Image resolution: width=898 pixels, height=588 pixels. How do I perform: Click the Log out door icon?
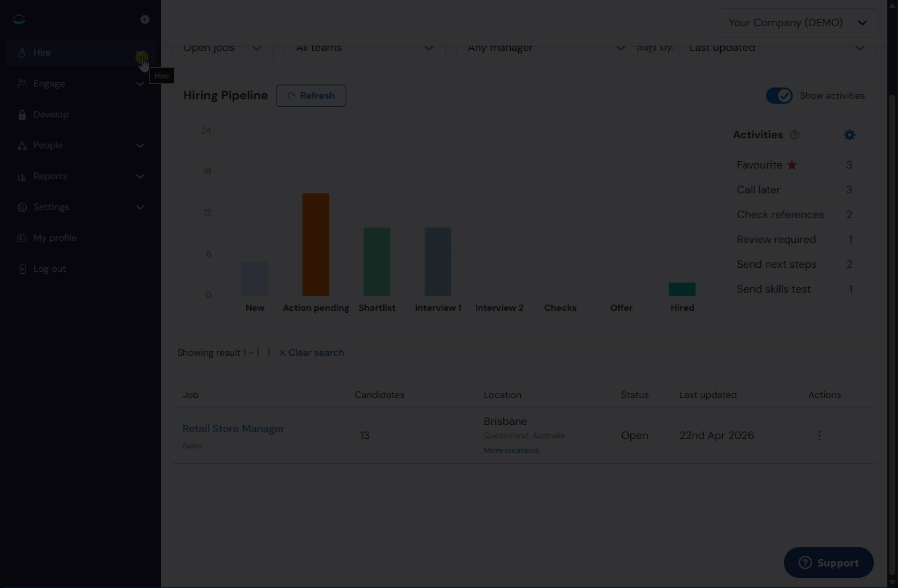(21, 268)
